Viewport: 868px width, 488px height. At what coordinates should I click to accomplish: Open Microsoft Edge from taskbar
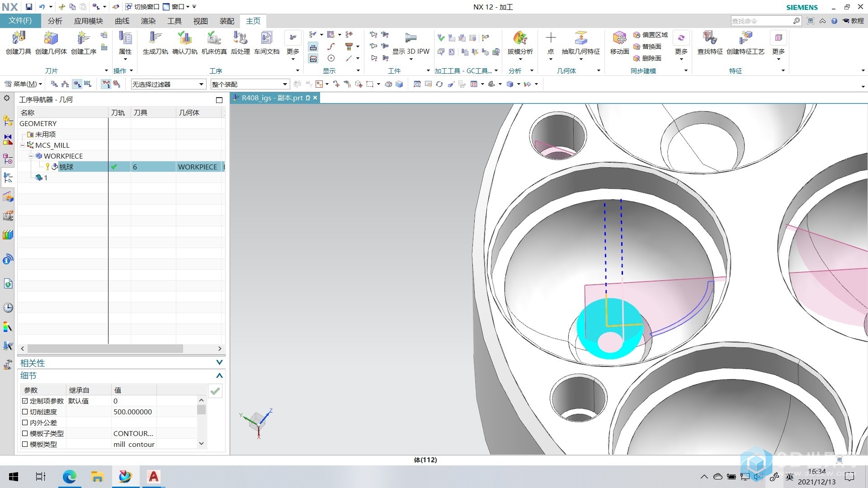pos(69,477)
